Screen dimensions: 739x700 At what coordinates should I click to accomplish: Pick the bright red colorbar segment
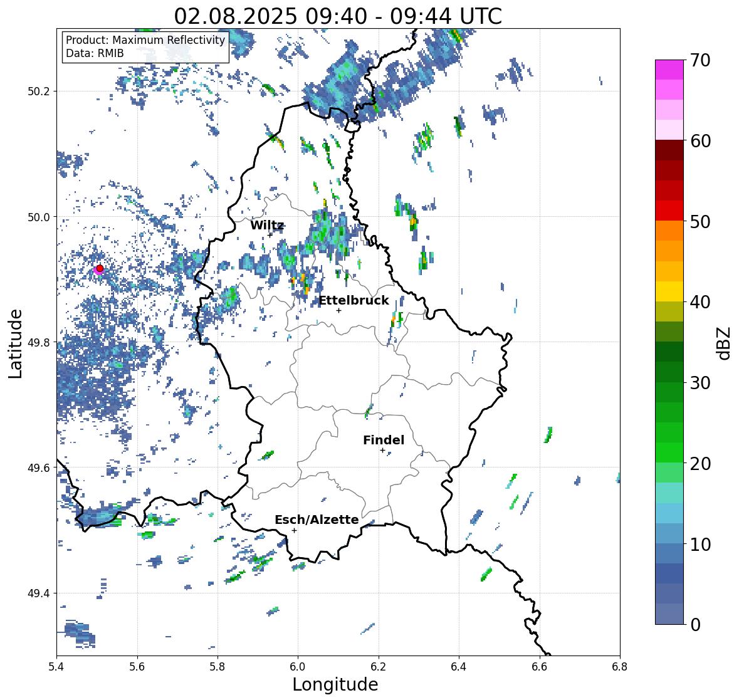(669, 211)
